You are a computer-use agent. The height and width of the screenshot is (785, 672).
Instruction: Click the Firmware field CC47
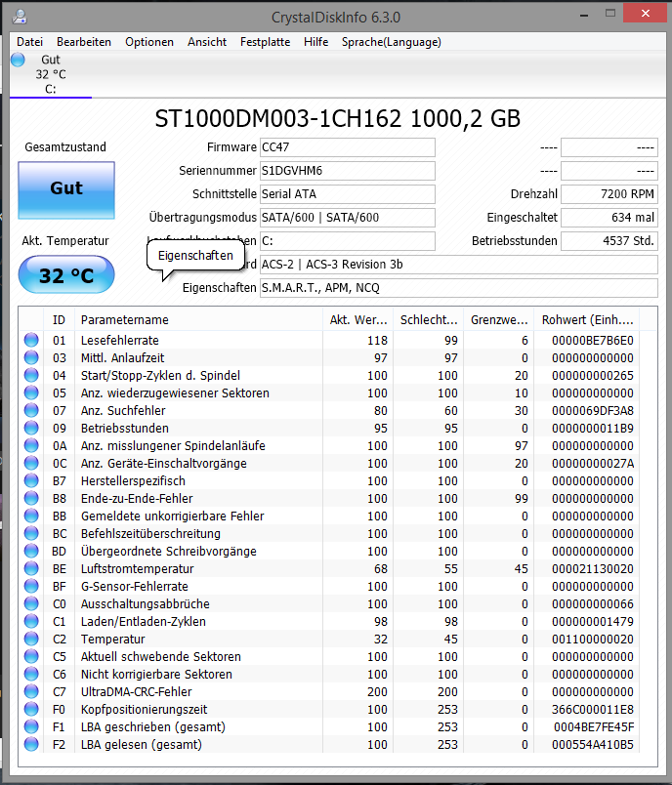[348, 147]
